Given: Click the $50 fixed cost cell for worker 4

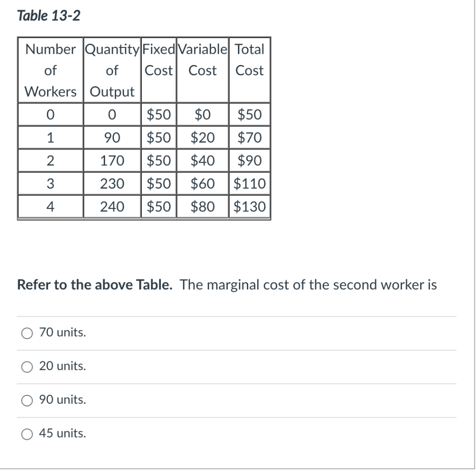Looking at the screenshot, I should 158,206.
